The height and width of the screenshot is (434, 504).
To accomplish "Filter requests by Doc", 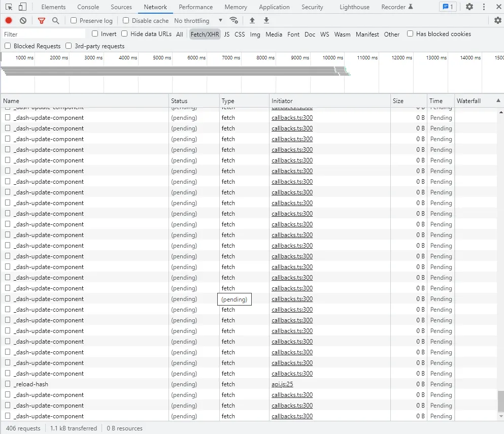I will pyautogui.click(x=310, y=35).
